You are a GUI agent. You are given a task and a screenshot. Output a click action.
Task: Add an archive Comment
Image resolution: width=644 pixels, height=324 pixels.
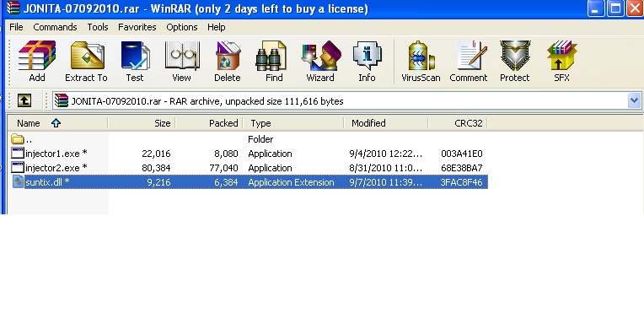468,62
